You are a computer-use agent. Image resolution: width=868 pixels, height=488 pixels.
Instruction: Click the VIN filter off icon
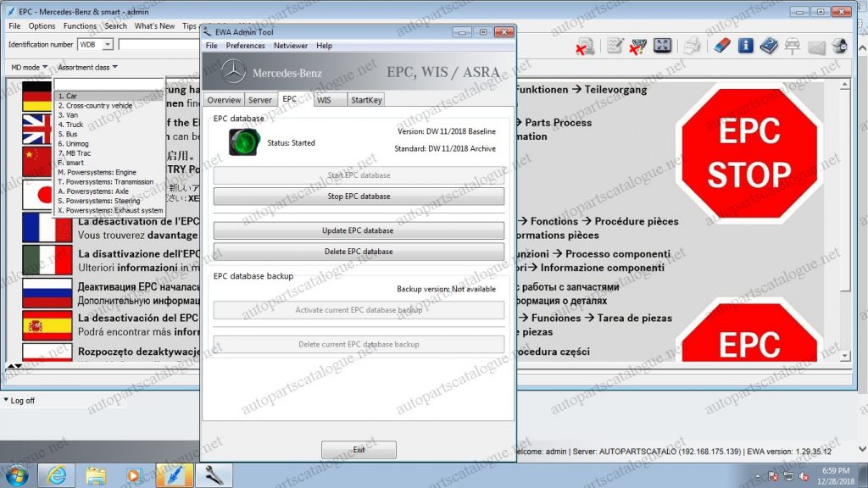click(637, 46)
